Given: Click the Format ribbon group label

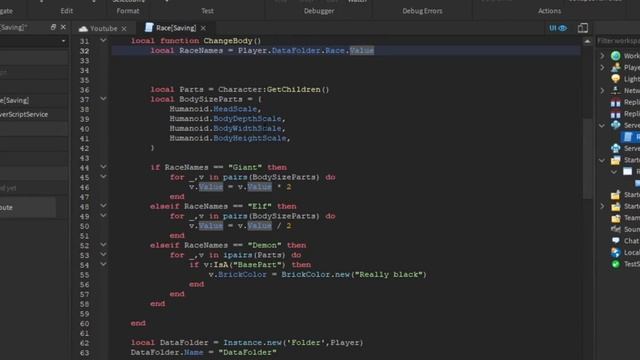Looking at the screenshot, I should (x=128, y=11).
